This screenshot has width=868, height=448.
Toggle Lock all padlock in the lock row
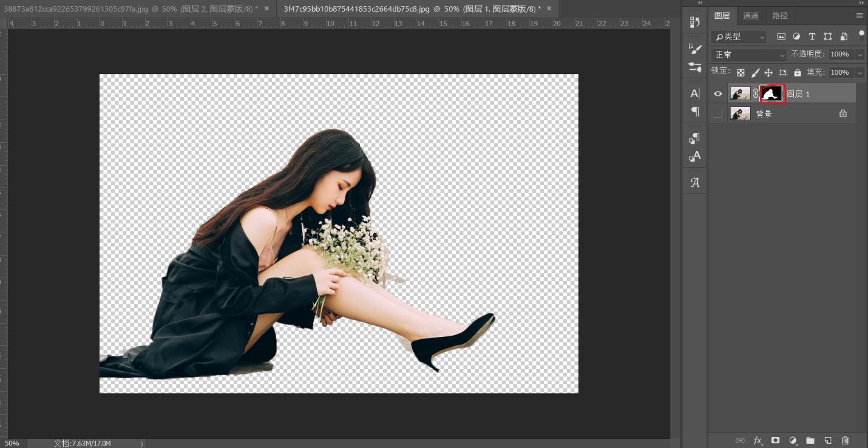click(x=798, y=72)
